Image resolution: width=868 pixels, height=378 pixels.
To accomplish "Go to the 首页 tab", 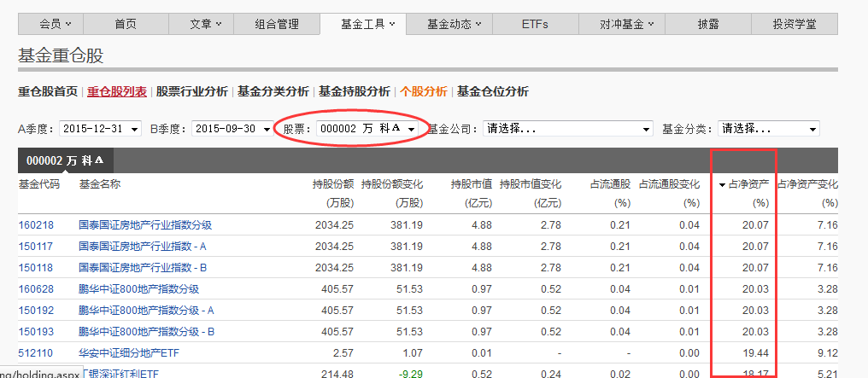I will [x=126, y=24].
